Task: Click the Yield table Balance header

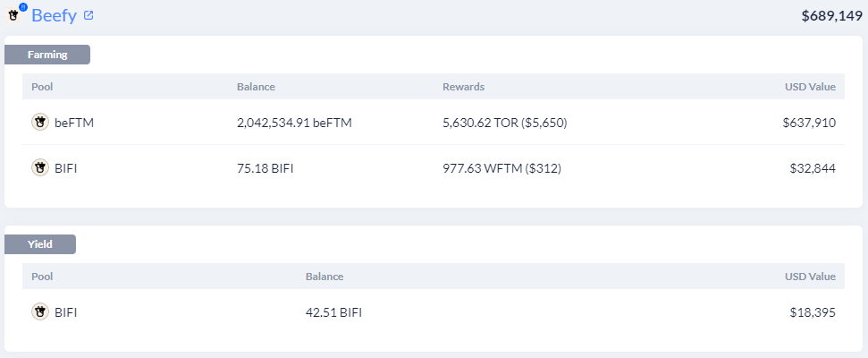Action: tap(324, 276)
